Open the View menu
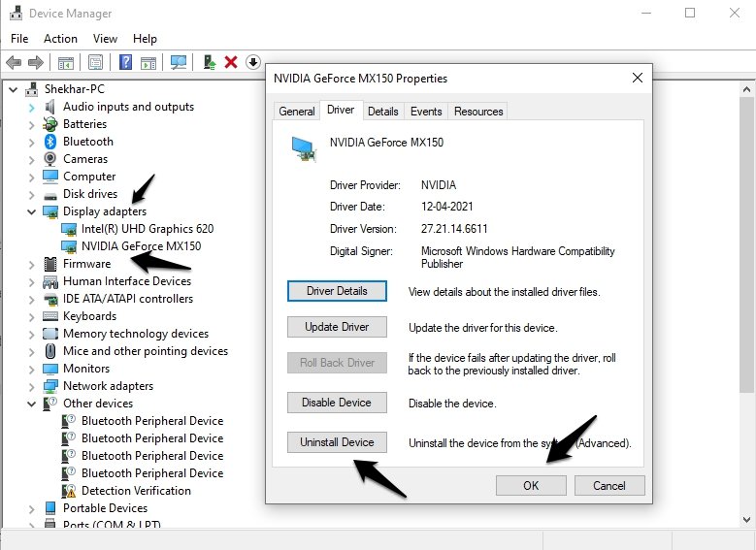Screen dimensions: 756x550 point(105,39)
